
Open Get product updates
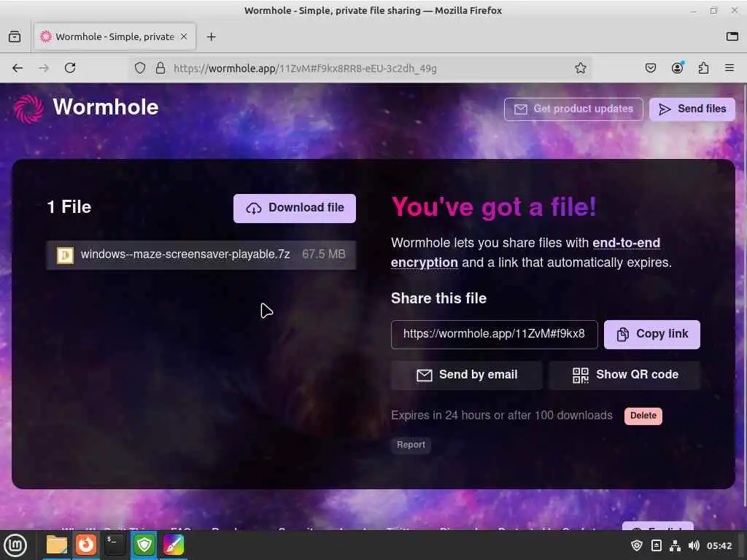pos(573,109)
